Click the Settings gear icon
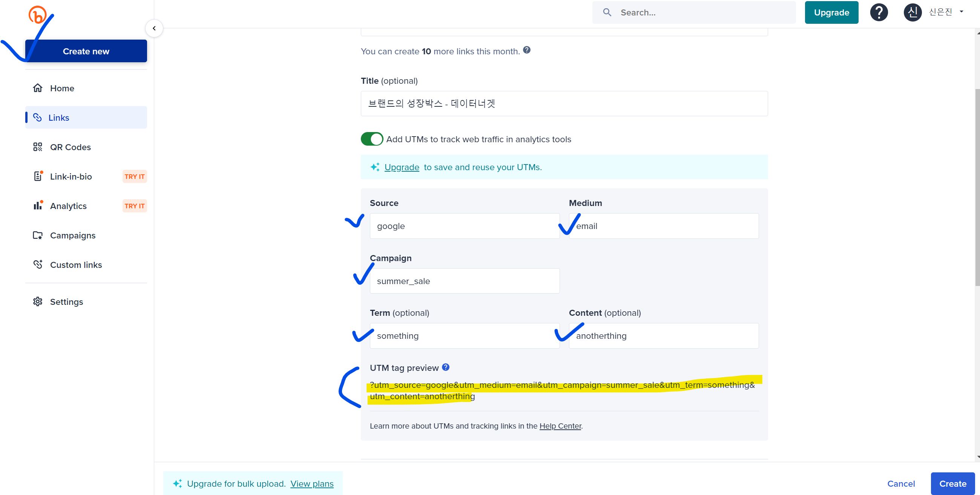The width and height of the screenshot is (980, 495). coord(38,301)
